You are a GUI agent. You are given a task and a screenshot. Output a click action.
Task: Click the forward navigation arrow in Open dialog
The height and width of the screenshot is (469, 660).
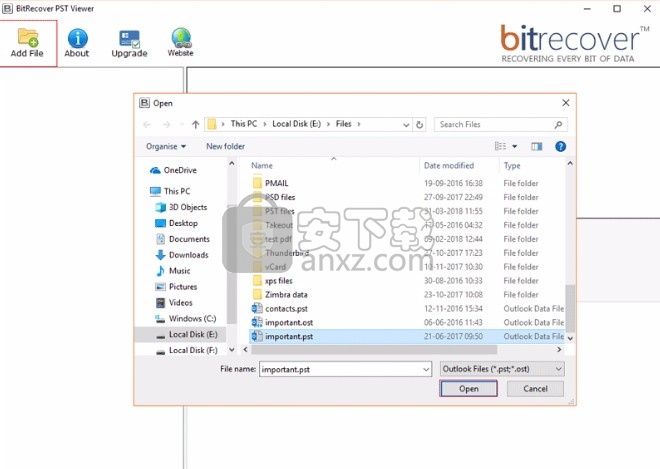point(166,124)
